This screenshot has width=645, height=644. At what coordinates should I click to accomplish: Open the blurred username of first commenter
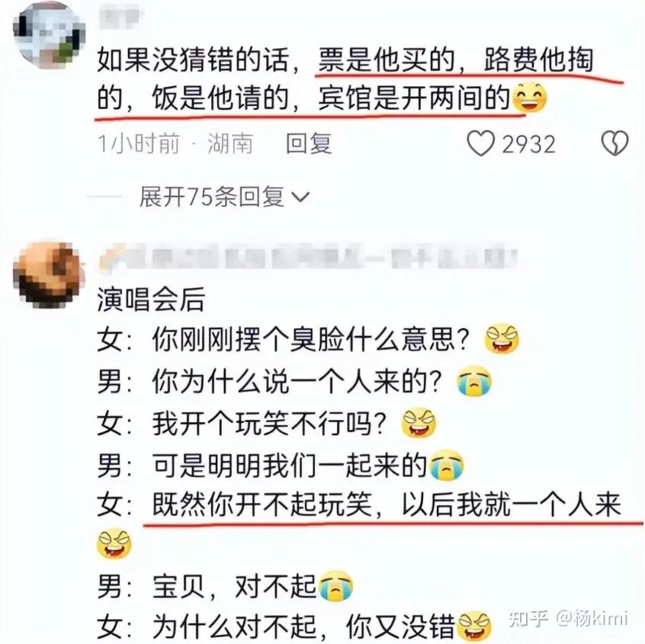[120, 17]
